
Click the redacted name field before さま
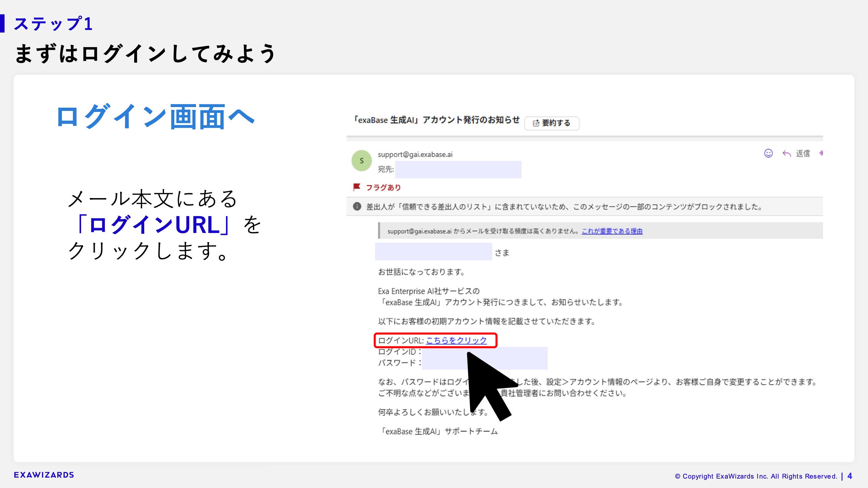pyautogui.click(x=433, y=251)
